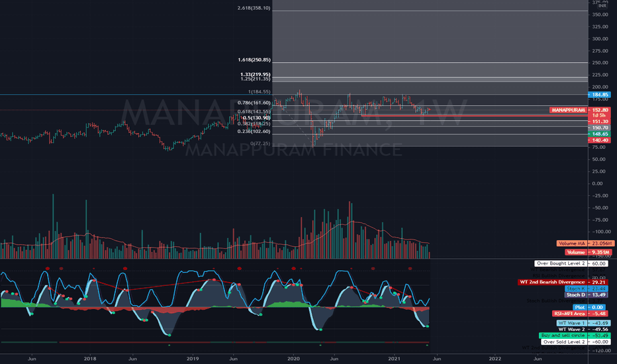
Task: Select the blue horizontal line at 184.85
Action: [x=136, y=95]
